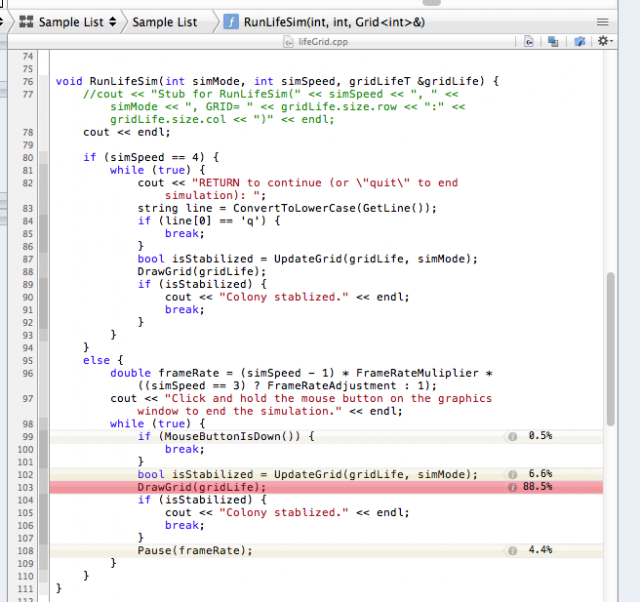Click the info icon beside 0.5%
The image size is (640, 602).
point(512,436)
